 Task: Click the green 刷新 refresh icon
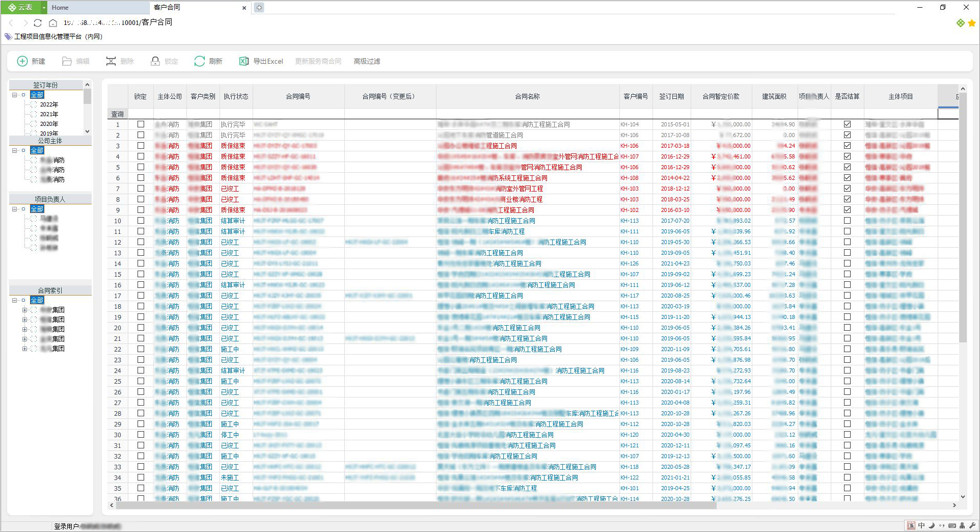pos(199,61)
